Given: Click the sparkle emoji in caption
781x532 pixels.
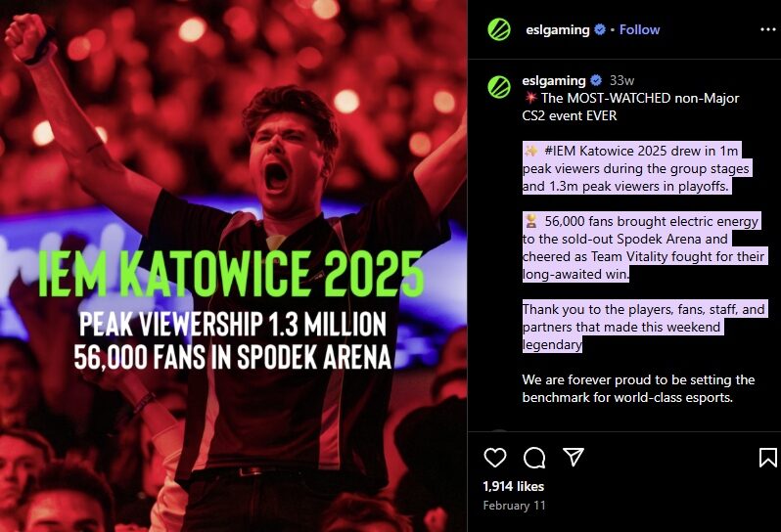Looking at the screenshot, I should tap(531, 151).
